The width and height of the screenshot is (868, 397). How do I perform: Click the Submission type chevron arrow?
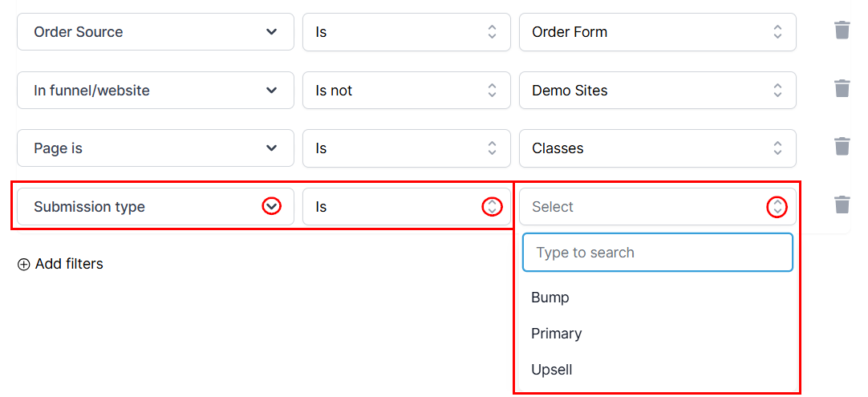[272, 207]
